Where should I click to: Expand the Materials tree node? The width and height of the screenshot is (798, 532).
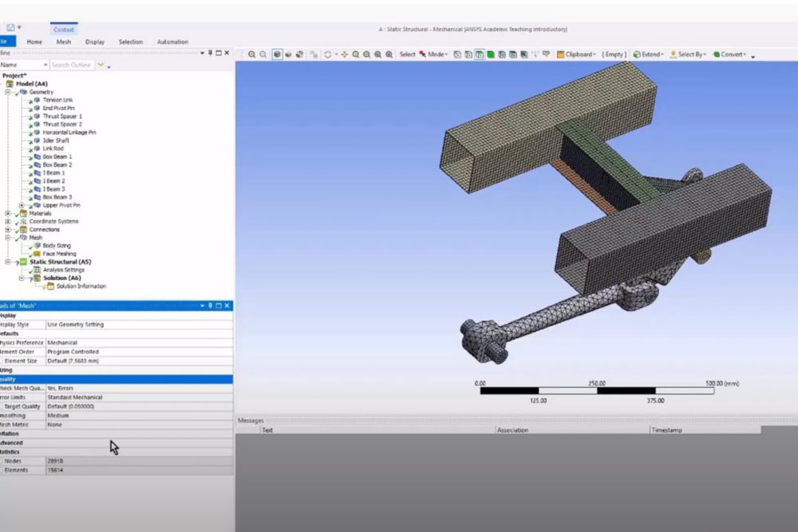pos(7,213)
